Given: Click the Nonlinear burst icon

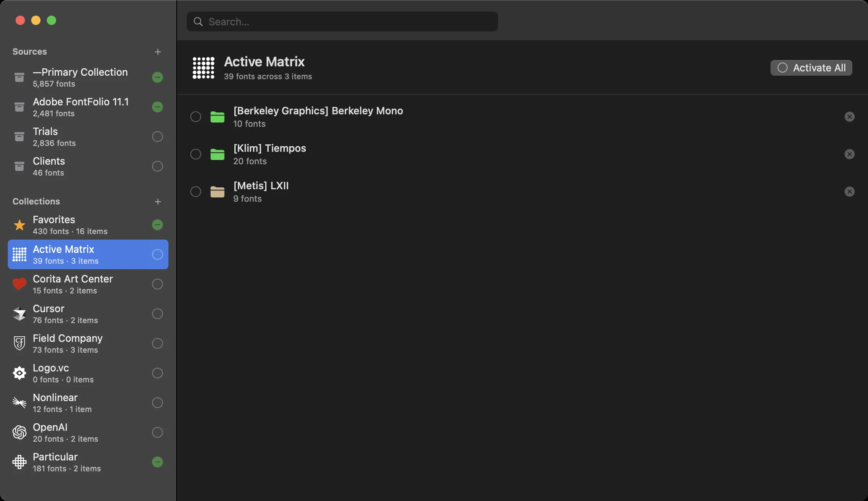Looking at the screenshot, I should pyautogui.click(x=19, y=403).
